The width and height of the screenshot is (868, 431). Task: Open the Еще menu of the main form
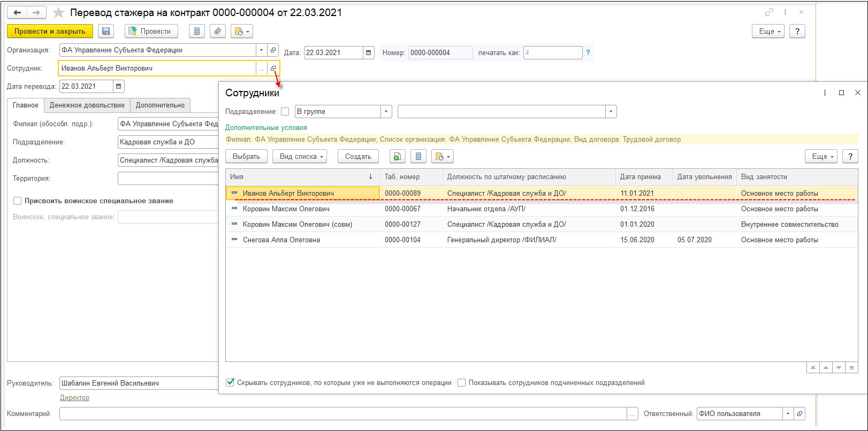coord(768,31)
